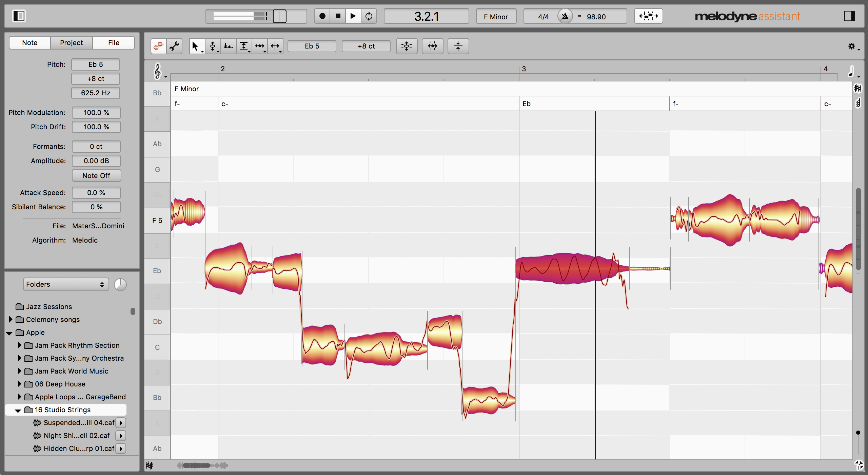Select the pitch modulation tool
The width and height of the screenshot is (868, 475).
[x=229, y=45]
